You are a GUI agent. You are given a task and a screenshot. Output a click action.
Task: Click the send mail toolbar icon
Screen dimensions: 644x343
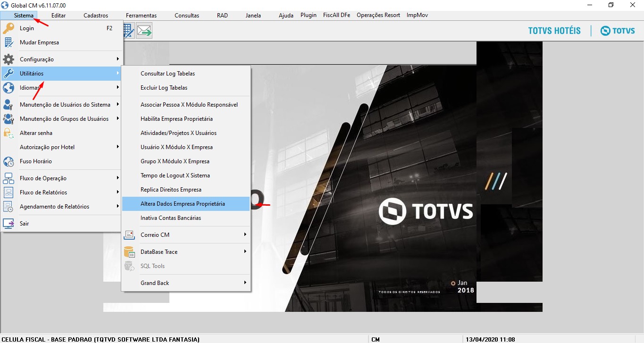pyautogui.click(x=144, y=31)
